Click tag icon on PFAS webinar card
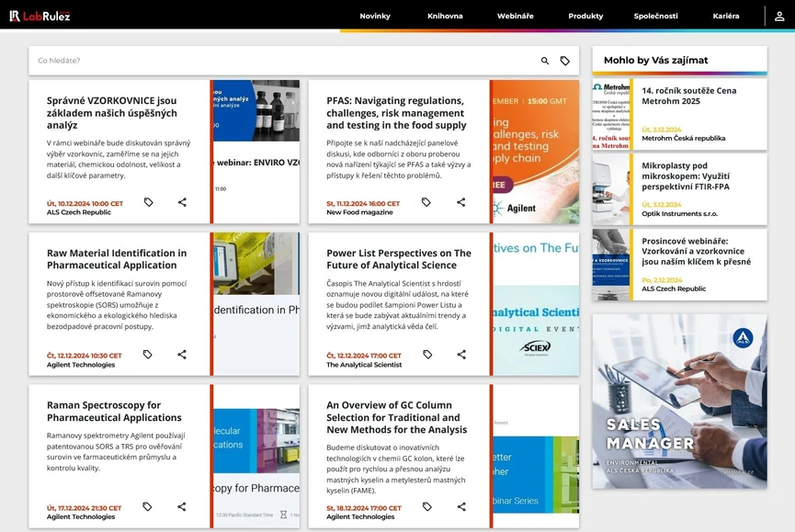This screenshot has height=532, width=795. (x=426, y=202)
